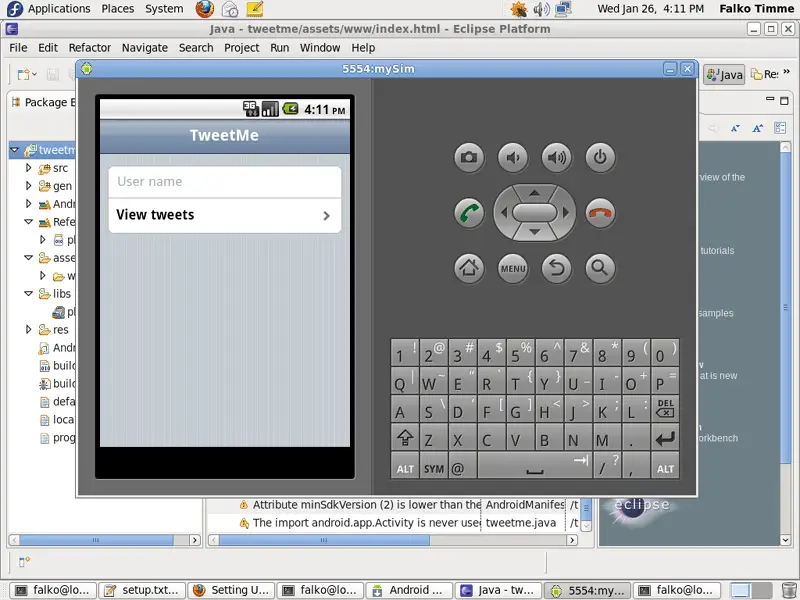Click the red end call button
This screenshot has height=600, width=800.
point(600,213)
